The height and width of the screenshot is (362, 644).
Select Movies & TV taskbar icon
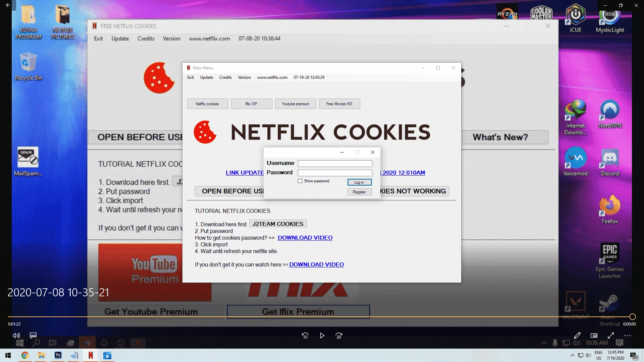coord(107,355)
